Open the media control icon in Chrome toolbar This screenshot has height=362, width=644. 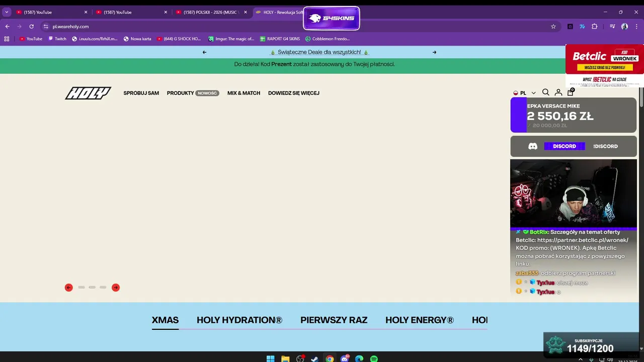(x=612, y=26)
